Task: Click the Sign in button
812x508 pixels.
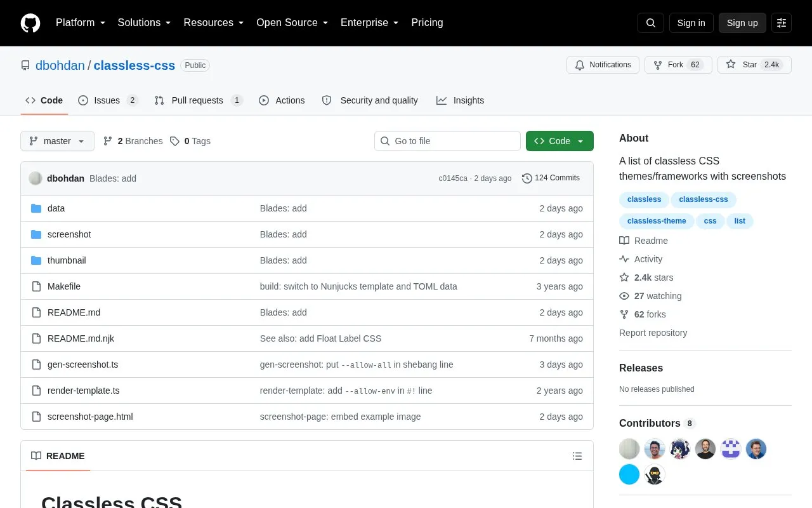Action: 691,23
